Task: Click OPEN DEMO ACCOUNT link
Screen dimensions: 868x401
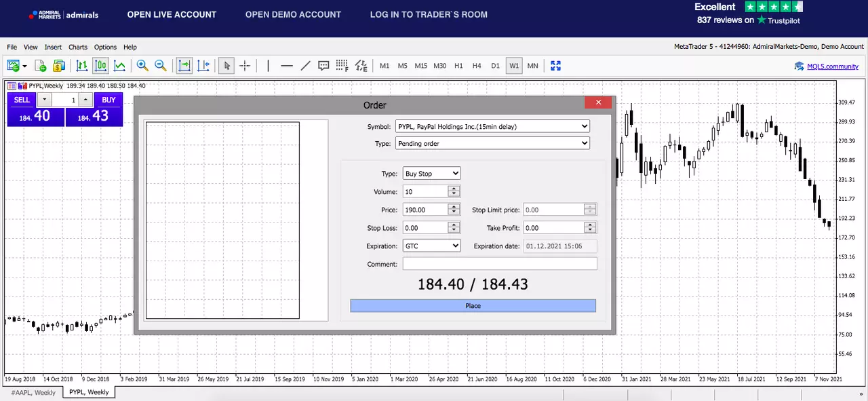Action: [293, 14]
